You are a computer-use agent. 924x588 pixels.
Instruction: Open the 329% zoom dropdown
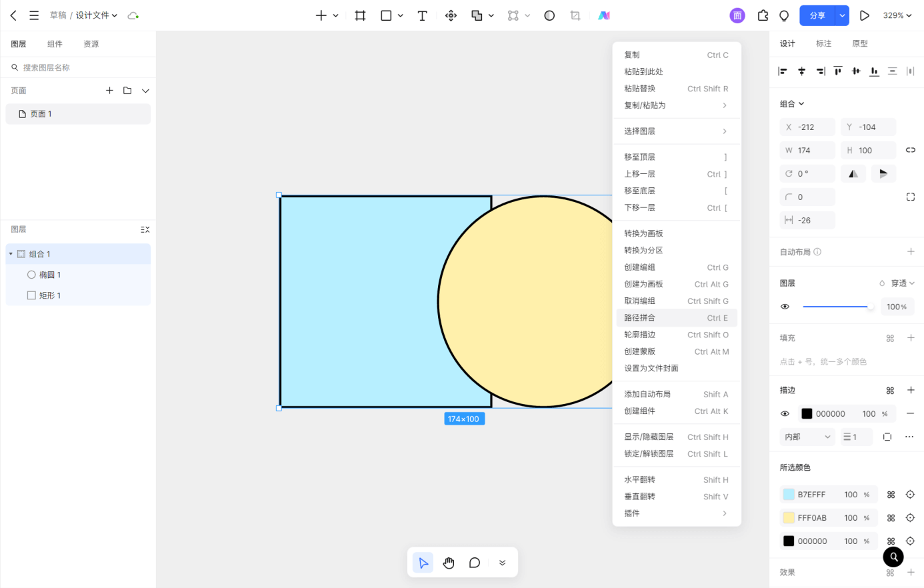tap(897, 15)
